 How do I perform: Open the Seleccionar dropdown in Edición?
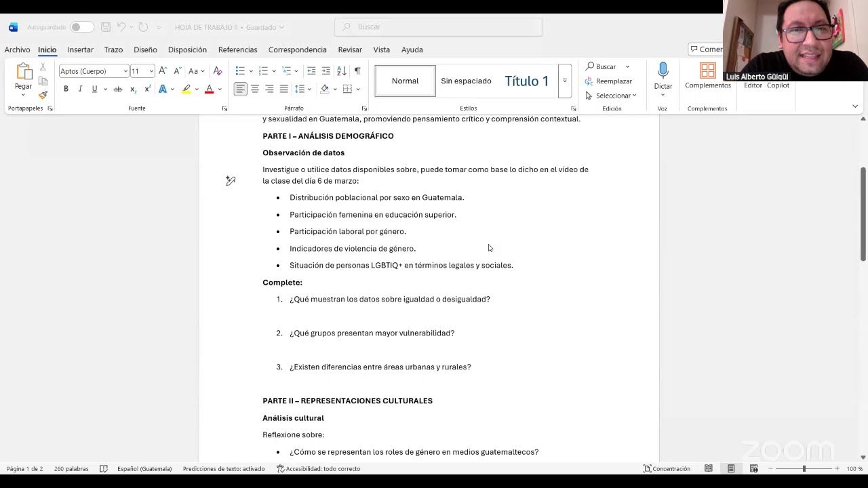point(610,96)
